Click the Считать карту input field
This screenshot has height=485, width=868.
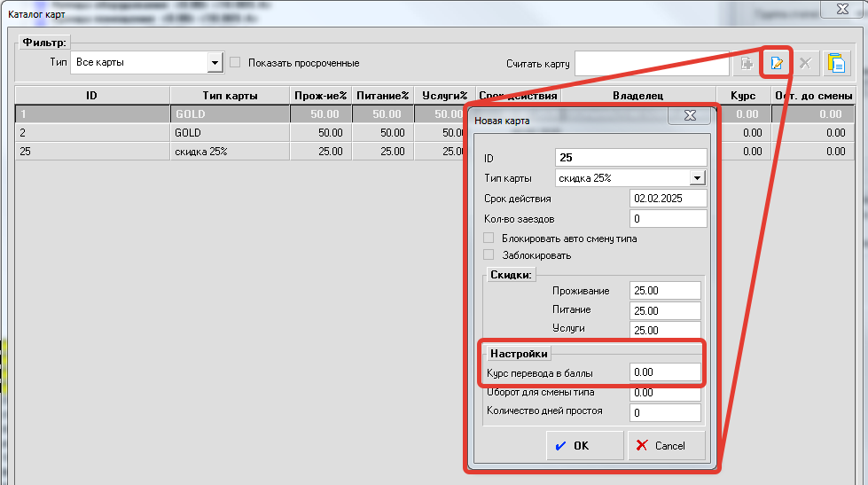(x=652, y=63)
